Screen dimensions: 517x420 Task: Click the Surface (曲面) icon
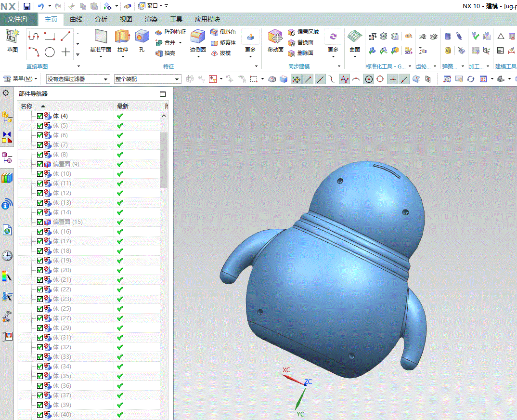[x=355, y=37]
